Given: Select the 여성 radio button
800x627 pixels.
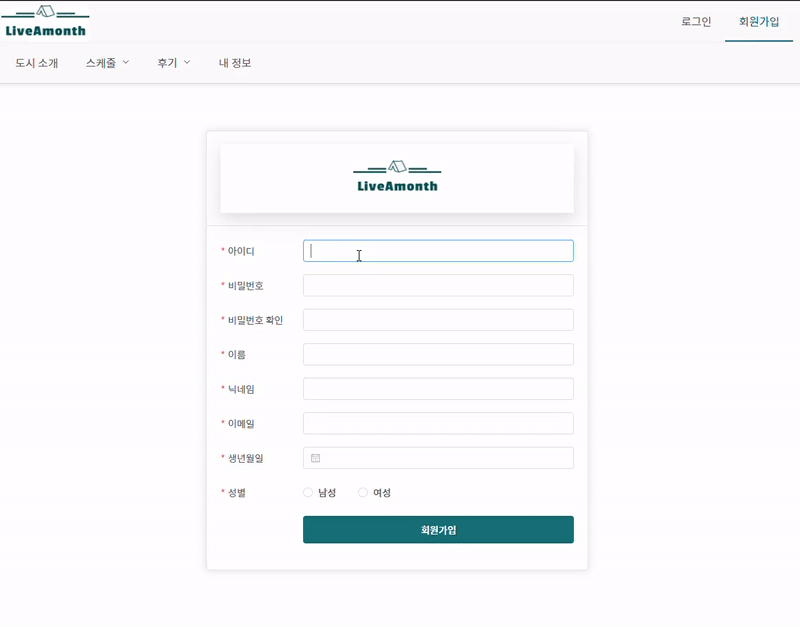Looking at the screenshot, I should (x=363, y=492).
